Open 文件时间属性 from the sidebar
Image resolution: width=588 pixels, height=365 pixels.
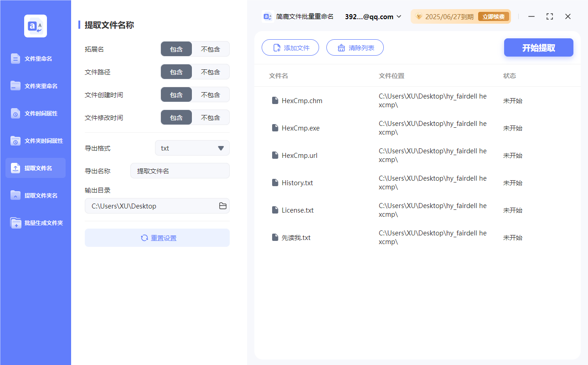click(35, 113)
